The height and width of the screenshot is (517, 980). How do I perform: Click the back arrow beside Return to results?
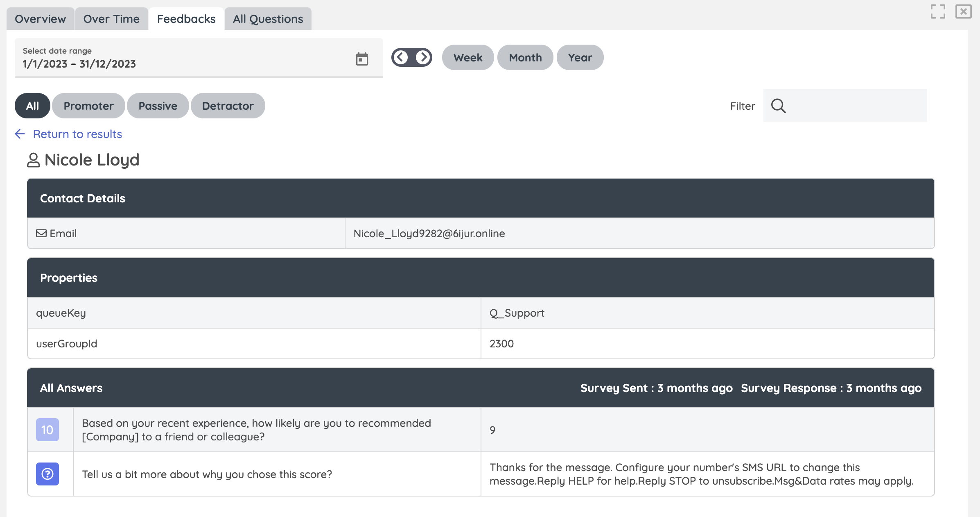click(20, 134)
